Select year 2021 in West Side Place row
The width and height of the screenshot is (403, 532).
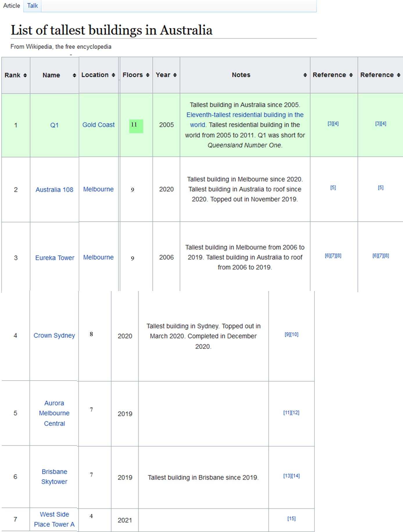click(125, 520)
